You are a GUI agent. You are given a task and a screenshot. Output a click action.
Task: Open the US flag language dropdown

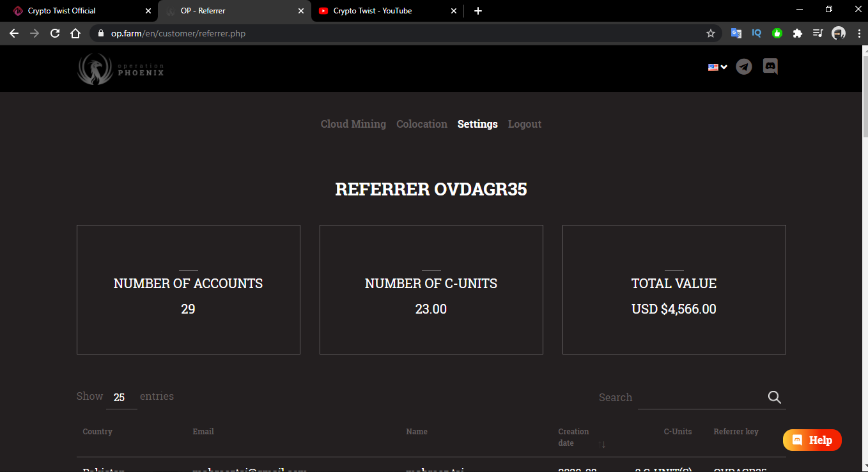coord(717,67)
